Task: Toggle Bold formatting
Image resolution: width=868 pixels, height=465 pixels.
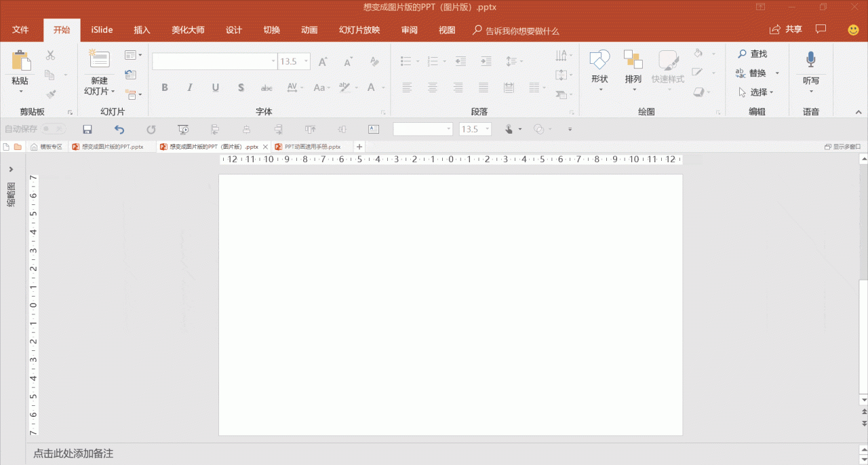Action: point(164,88)
